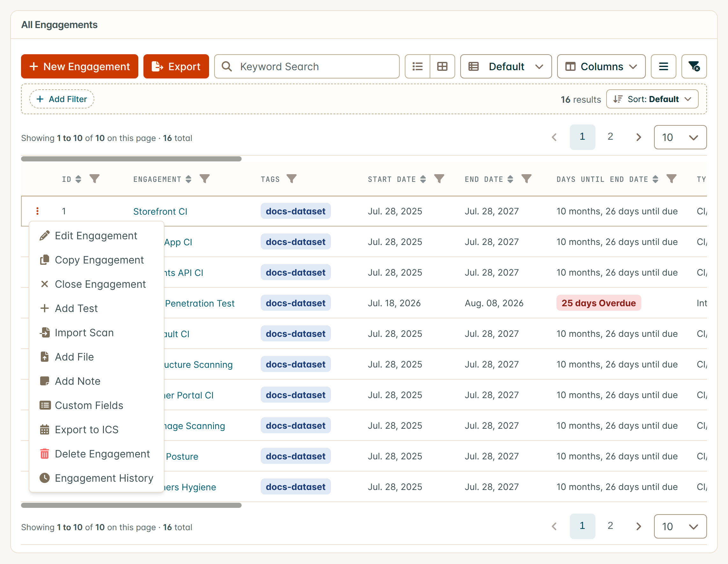Open the Storefront CI engagement link

tap(160, 211)
